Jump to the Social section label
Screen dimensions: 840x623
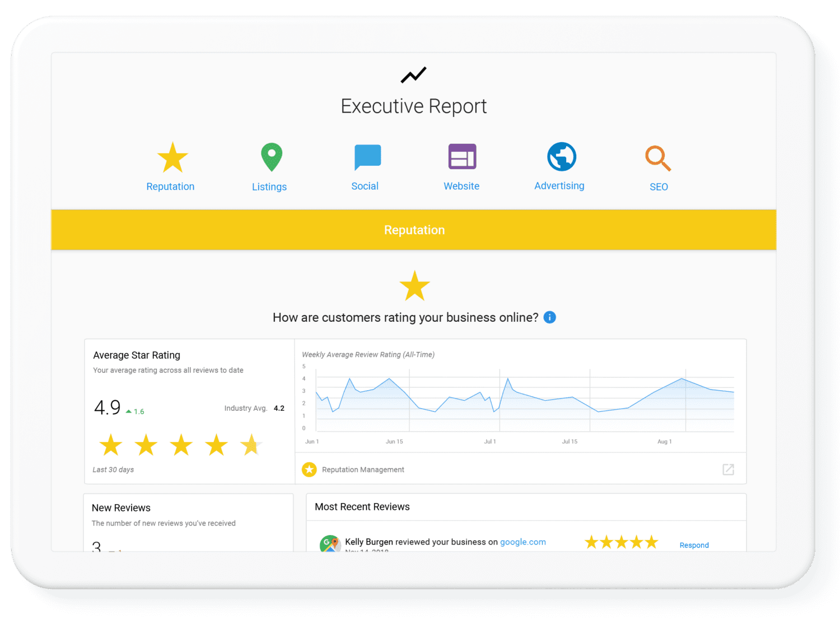[x=365, y=186]
